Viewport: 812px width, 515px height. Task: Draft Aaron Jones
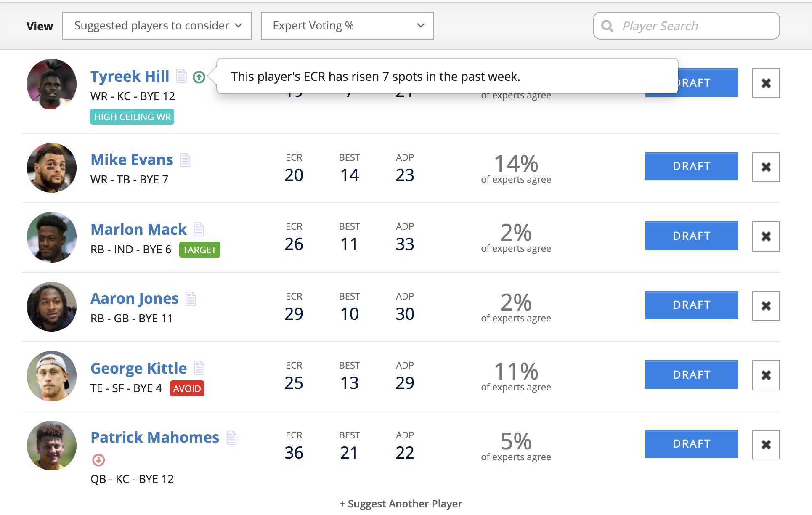click(691, 305)
